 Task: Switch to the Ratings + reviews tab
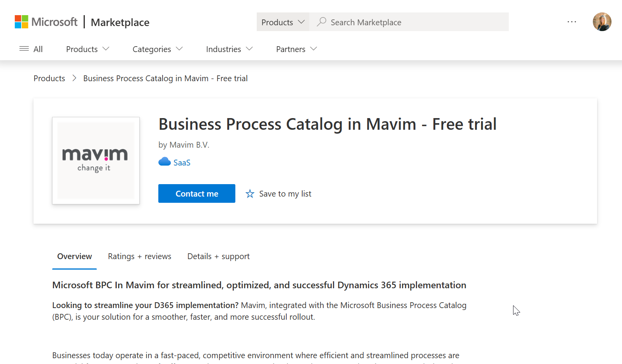click(x=139, y=256)
